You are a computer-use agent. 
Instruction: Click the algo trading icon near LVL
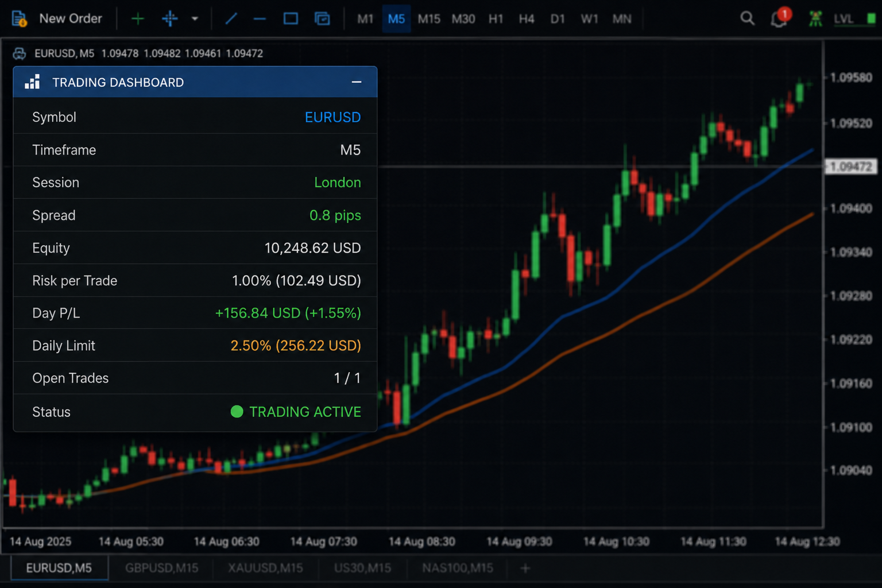click(x=815, y=18)
